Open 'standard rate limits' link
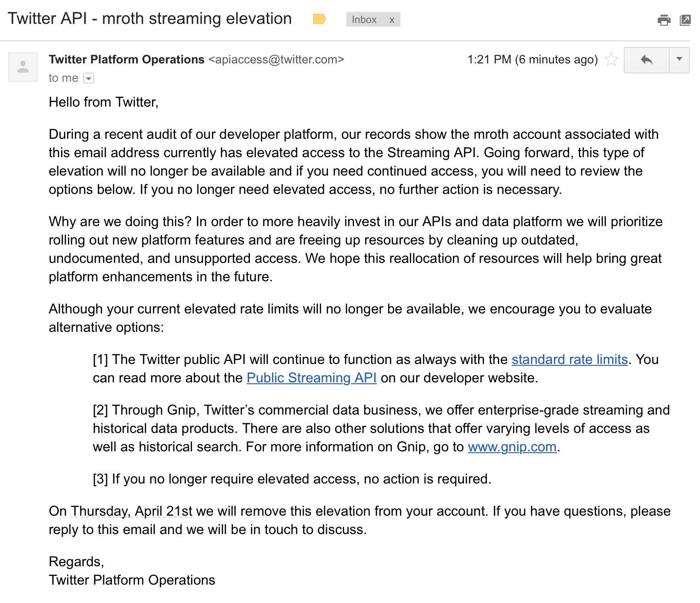Image resolution: width=700 pixels, height=603 pixels. [x=570, y=359]
